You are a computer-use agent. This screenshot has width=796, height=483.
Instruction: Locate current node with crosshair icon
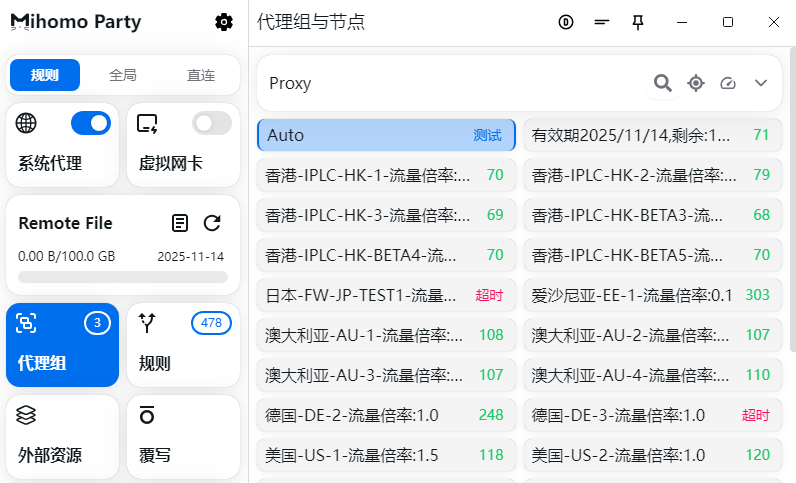click(695, 83)
